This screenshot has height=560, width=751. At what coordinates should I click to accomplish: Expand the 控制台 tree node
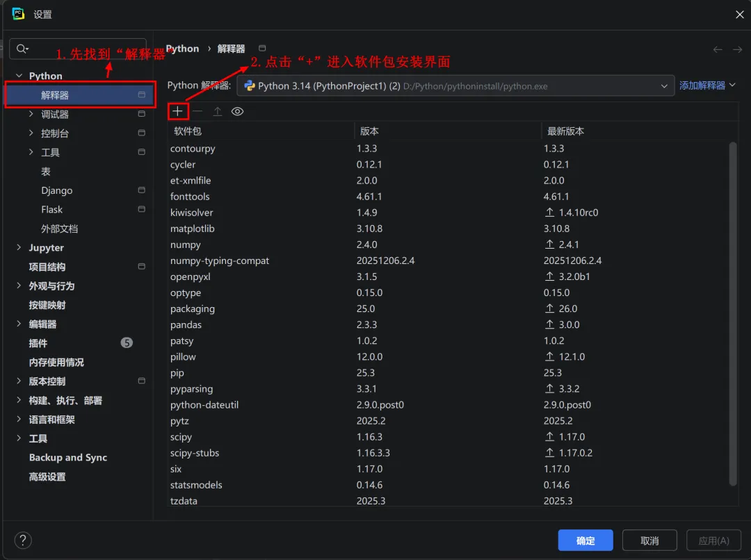(x=31, y=133)
